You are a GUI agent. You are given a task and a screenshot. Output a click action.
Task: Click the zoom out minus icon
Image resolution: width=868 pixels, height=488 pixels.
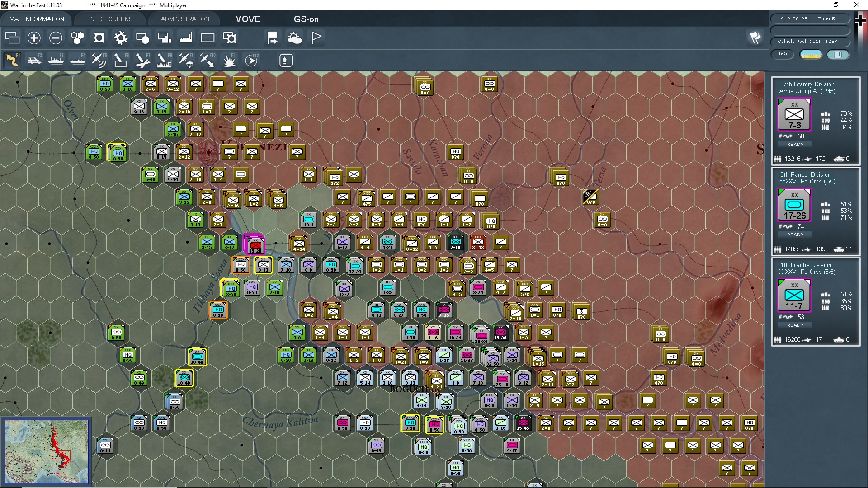click(56, 38)
